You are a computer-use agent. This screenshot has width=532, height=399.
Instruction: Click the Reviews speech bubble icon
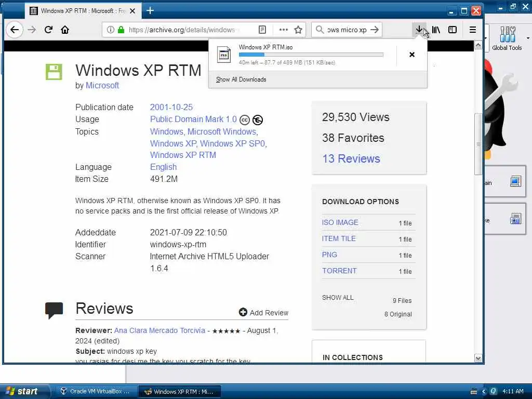click(54, 310)
